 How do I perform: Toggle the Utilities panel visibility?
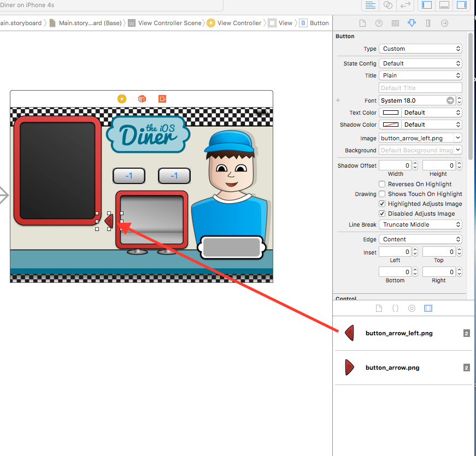462,5
